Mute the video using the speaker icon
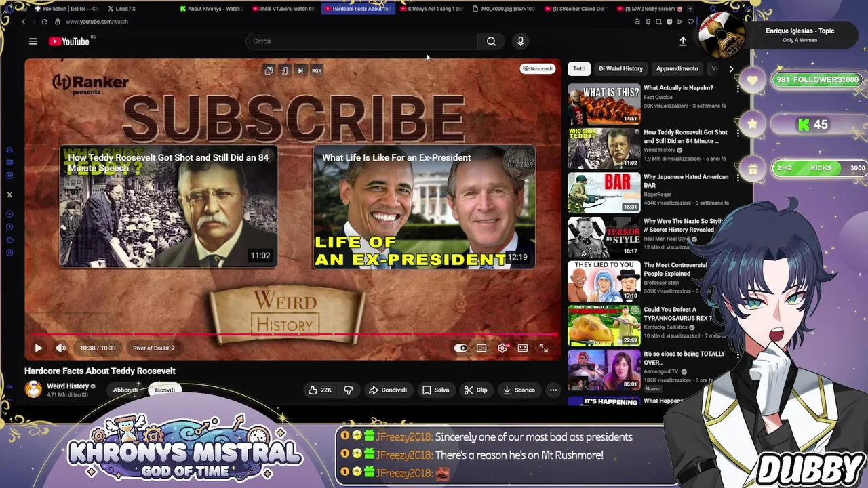The image size is (868, 488). click(61, 348)
